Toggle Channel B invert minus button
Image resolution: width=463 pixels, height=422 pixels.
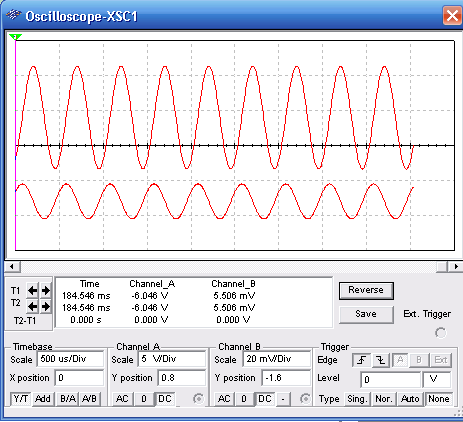(x=283, y=399)
